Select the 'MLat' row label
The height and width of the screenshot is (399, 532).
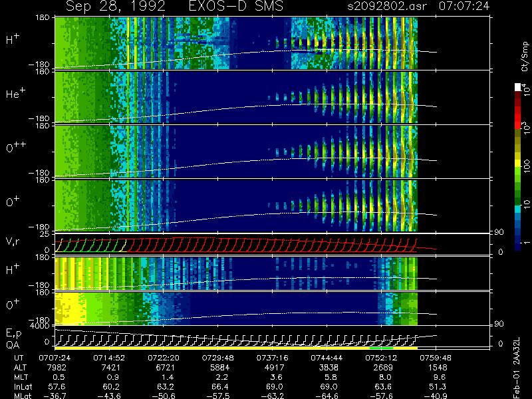(x=23, y=396)
